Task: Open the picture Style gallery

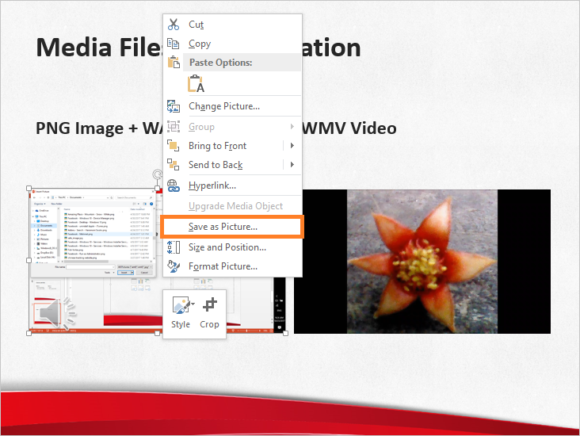Action: (x=181, y=313)
